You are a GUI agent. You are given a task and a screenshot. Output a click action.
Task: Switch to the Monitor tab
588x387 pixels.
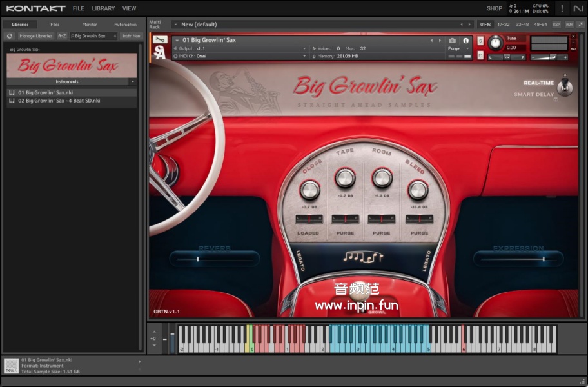pyautogui.click(x=90, y=25)
